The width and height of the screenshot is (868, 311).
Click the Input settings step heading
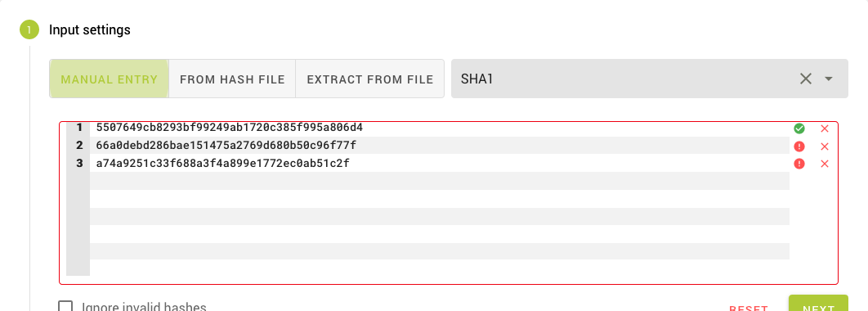[90, 30]
